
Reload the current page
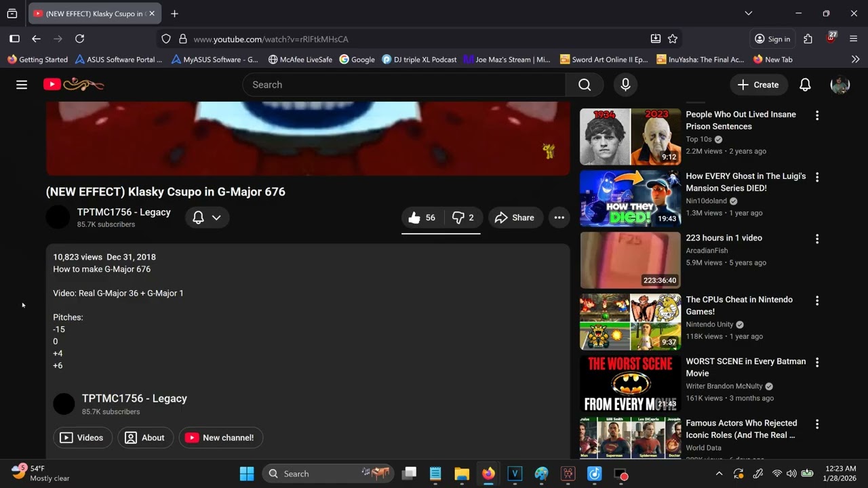(80, 39)
